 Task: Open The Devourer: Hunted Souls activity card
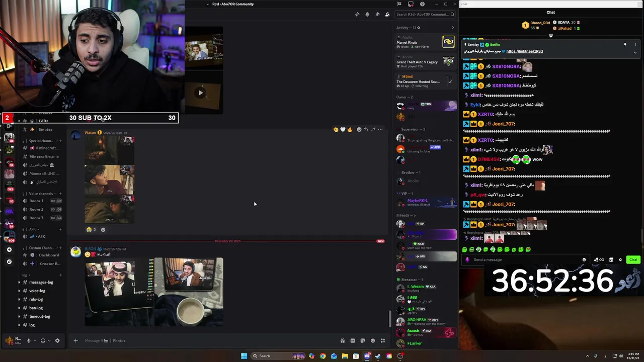[426, 81]
